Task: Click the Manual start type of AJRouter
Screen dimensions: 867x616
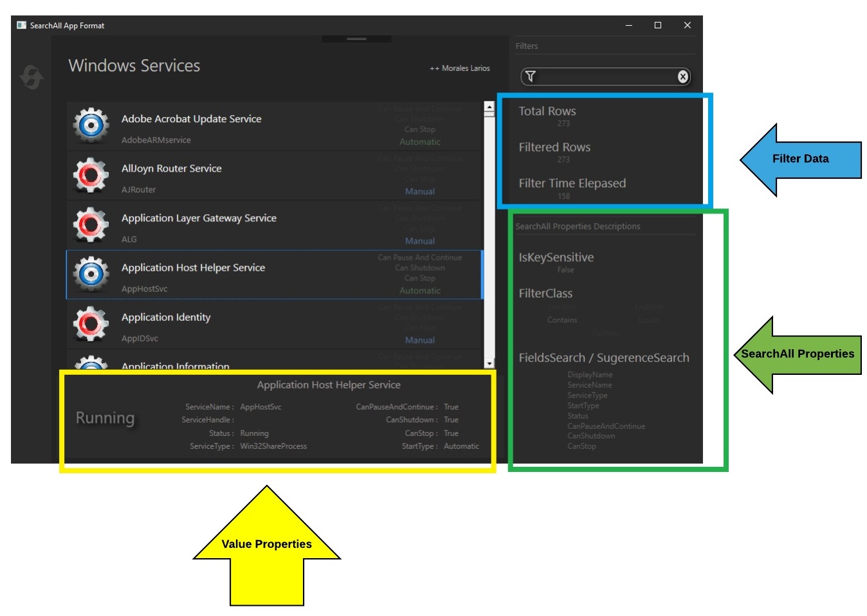Action: [420, 191]
